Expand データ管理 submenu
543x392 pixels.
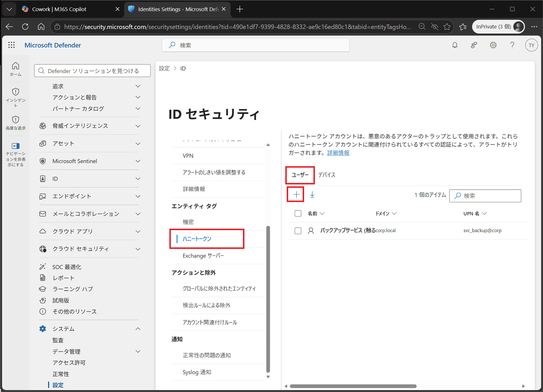tap(138, 351)
